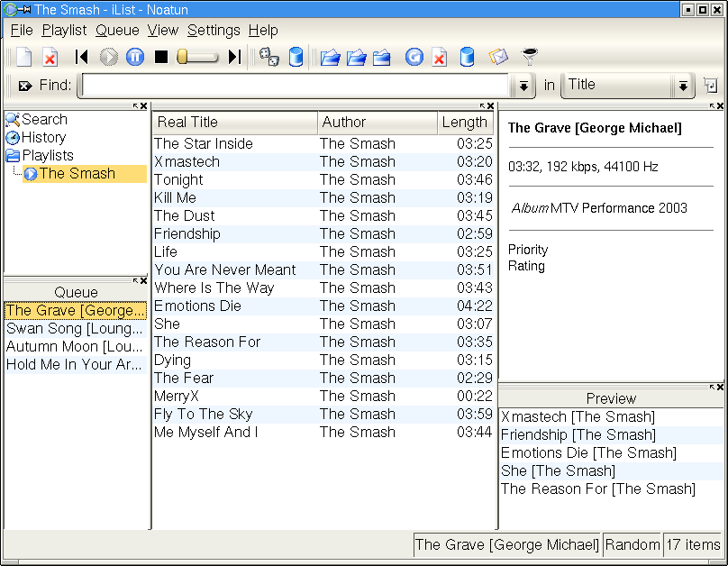Viewport: 728px width, 566px height.
Task: Click the blue circular reload icon
Action: click(414, 57)
